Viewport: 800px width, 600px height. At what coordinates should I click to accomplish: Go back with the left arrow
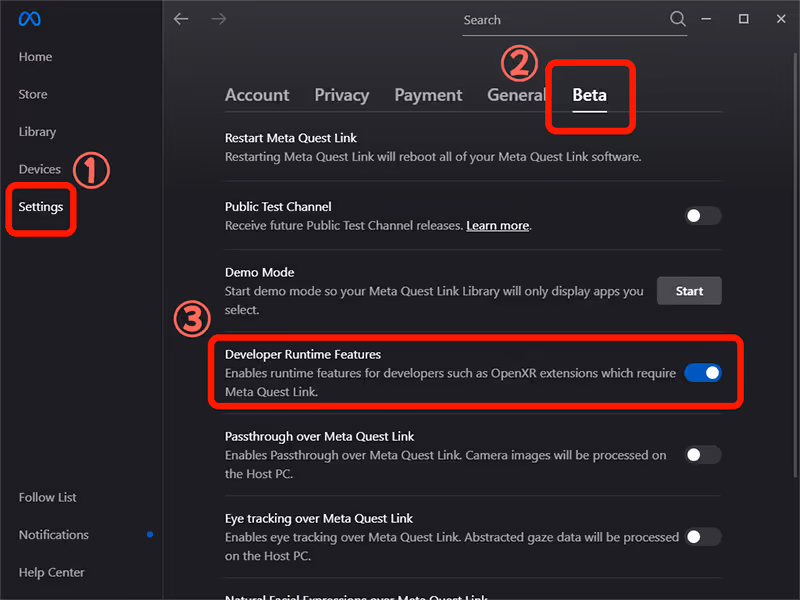[x=181, y=19]
